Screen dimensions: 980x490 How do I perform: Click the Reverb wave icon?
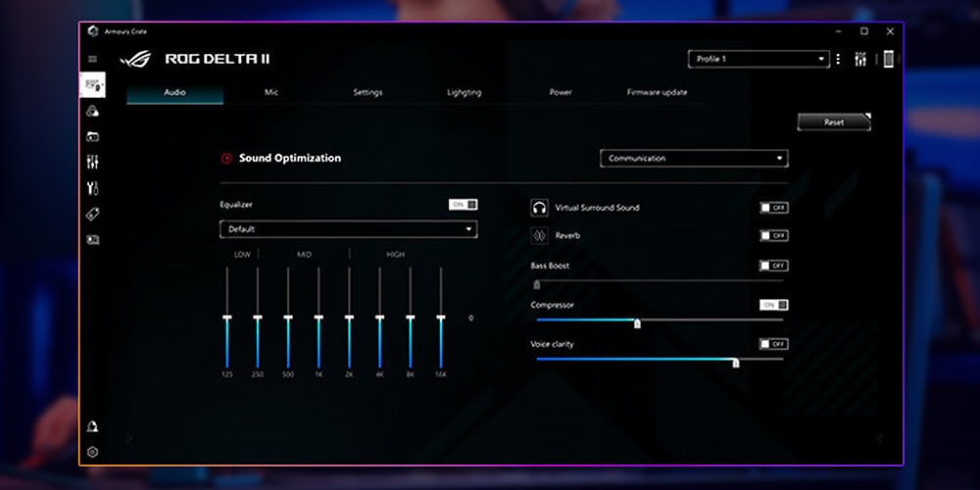click(539, 235)
